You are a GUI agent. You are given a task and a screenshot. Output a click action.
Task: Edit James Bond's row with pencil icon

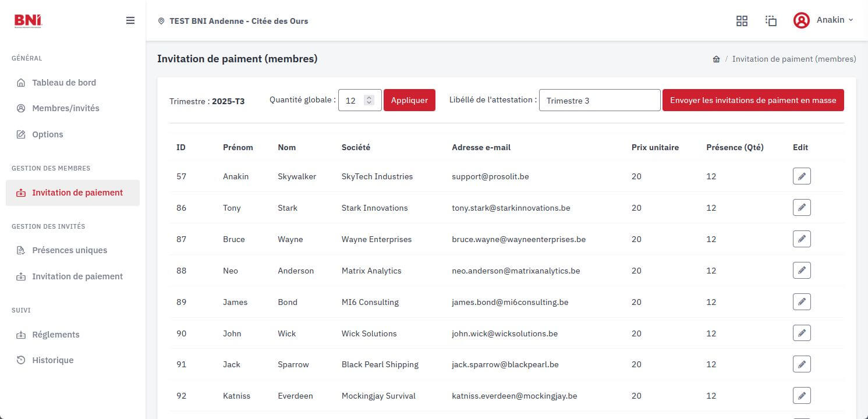tap(802, 302)
